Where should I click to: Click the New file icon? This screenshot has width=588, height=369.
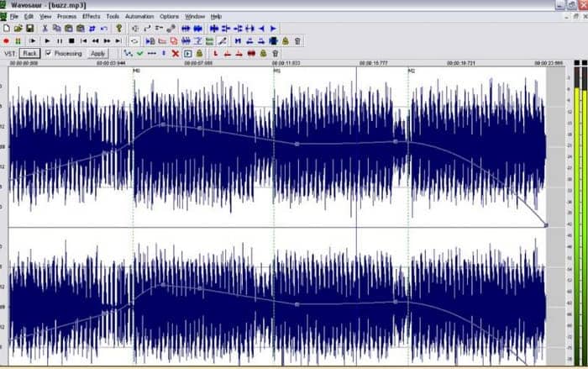tap(7, 28)
